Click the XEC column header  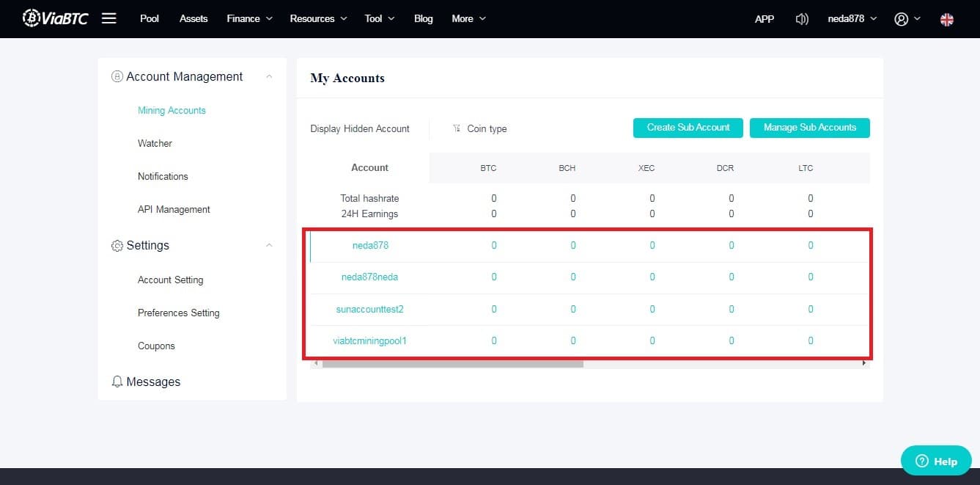(646, 168)
